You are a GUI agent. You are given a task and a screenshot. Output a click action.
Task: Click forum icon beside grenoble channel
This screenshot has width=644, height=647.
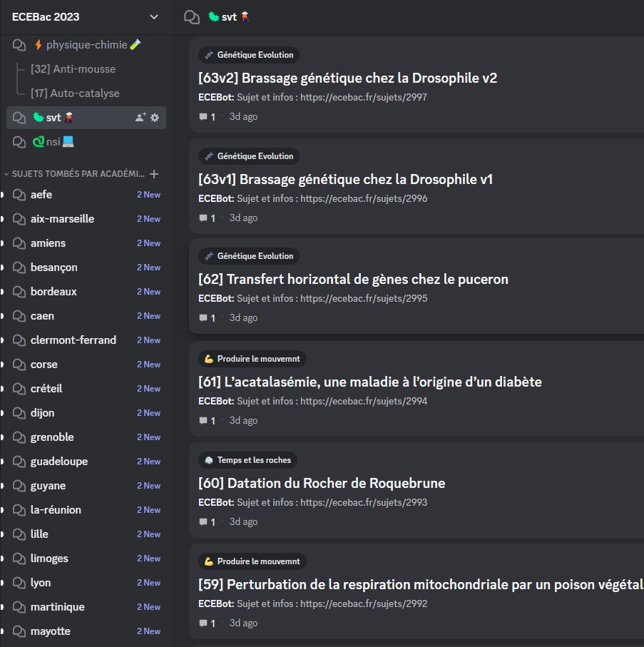[19, 437]
